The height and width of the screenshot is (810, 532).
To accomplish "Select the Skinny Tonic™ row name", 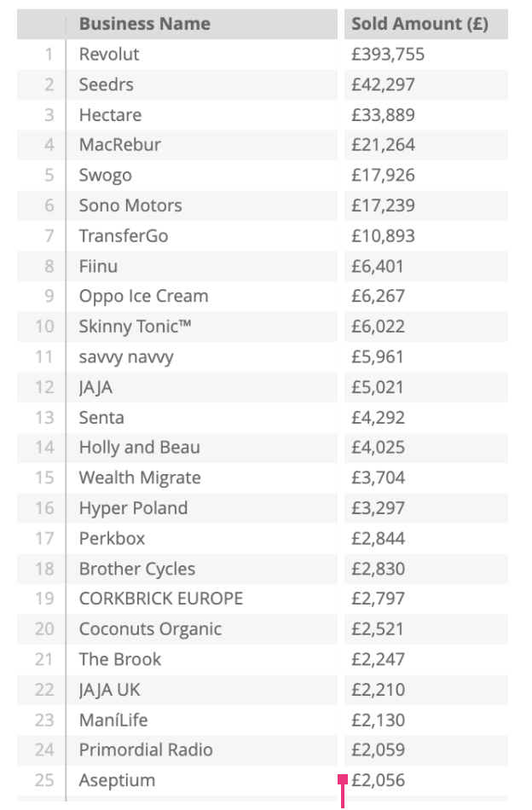I will coord(136,327).
